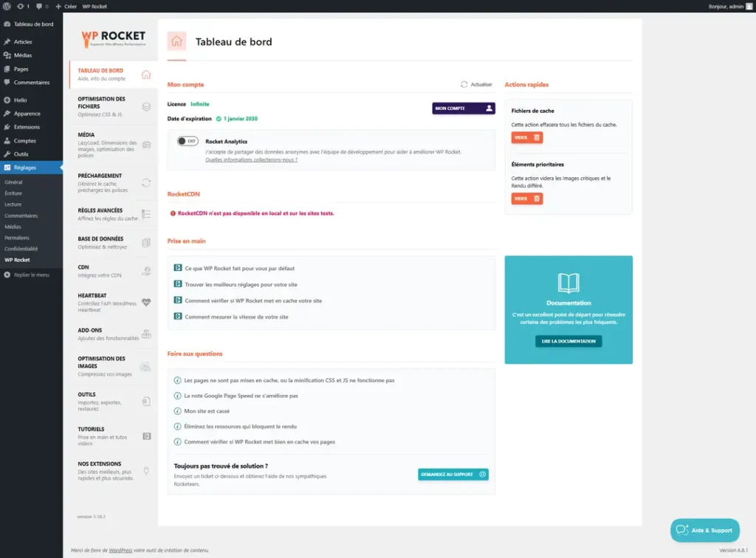
Task: Click the home icon of Tableau de bord tab
Action: point(146,75)
